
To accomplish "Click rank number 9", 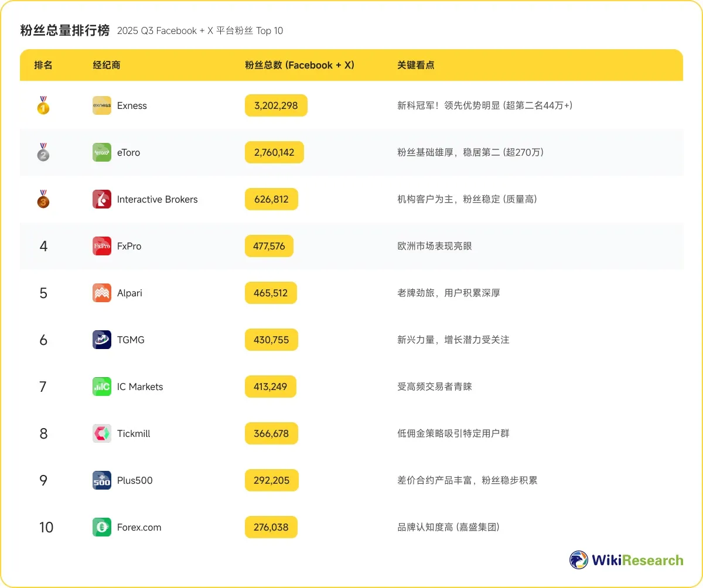I will pos(43,480).
